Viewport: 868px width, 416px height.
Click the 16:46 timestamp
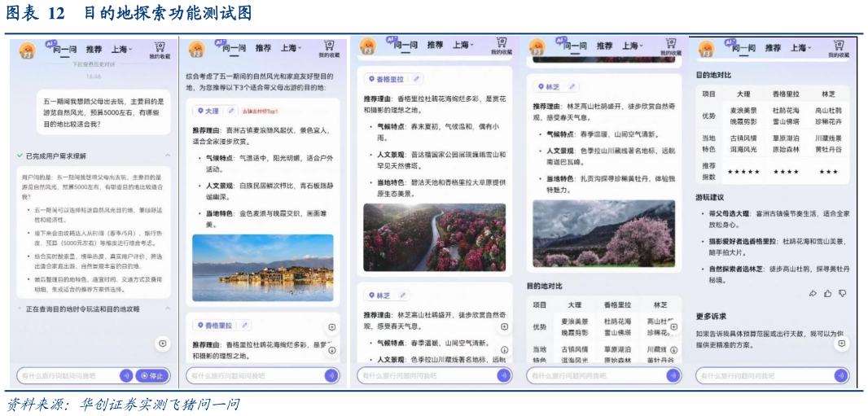click(94, 77)
